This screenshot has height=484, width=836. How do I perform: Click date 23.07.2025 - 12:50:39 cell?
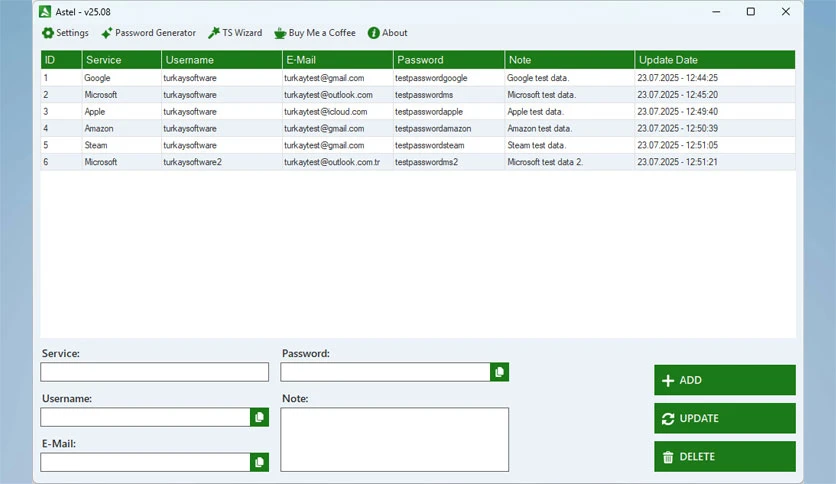[x=714, y=128]
